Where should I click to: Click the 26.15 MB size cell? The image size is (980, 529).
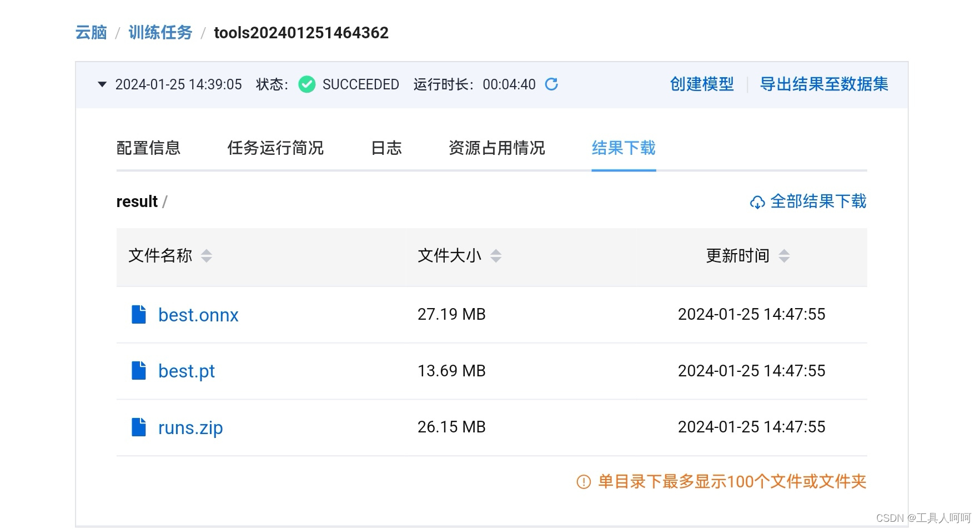click(x=451, y=427)
